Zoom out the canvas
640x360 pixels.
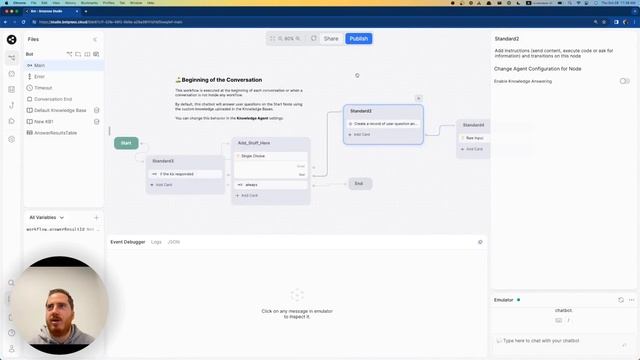[x=280, y=38]
